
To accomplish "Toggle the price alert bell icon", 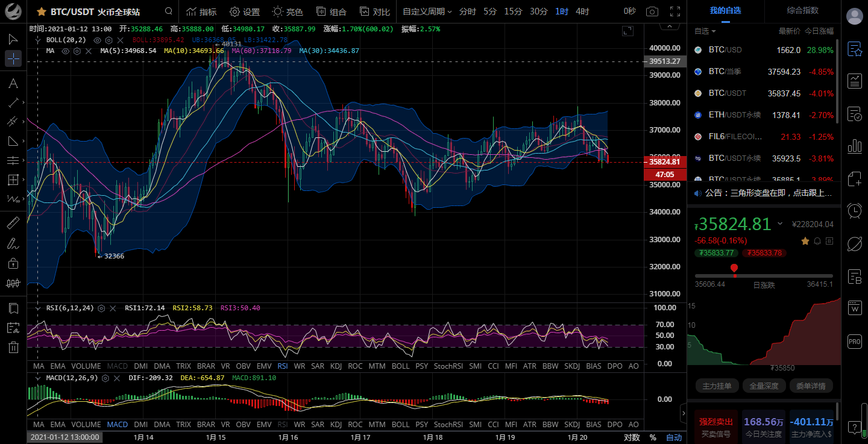I will (x=818, y=241).
